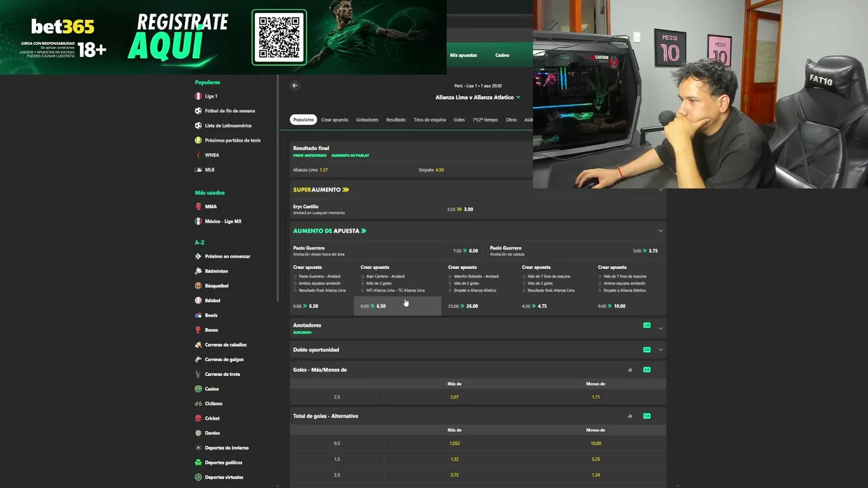Bet Más de 0.5 goals at 1.052
The image size is (868, 488).
454,443
